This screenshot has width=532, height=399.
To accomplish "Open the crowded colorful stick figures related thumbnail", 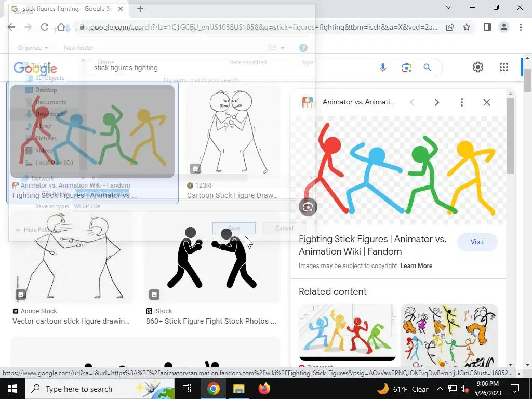I will click(449, 336).
